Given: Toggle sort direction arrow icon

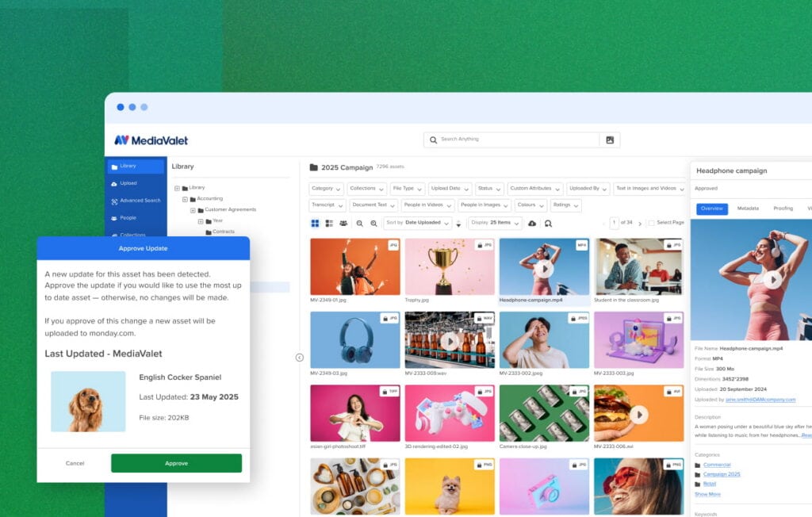Looking at the screenshot, I should point(458,224).
